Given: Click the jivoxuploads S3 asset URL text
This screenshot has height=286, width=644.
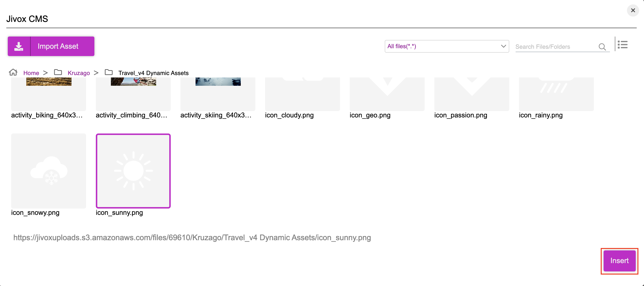Looking at the screenshot, I should tap(192, 238).
